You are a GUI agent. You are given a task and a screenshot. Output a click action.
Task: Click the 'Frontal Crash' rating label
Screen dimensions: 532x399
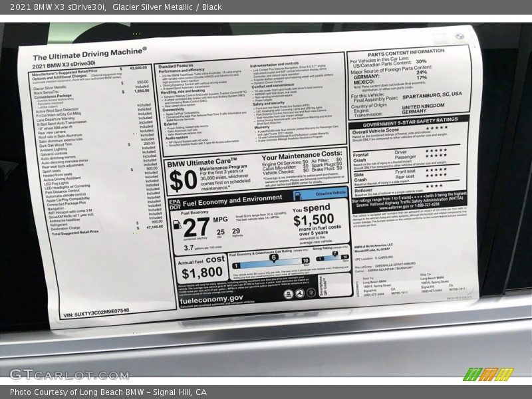[360, 158]
